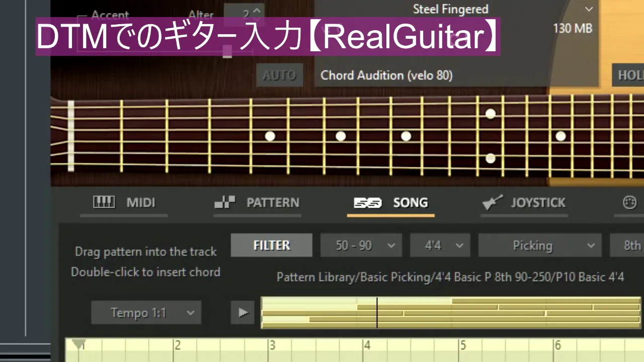Viewport: 644px width, 362px height.
Task: Click measure 4 on the song ruler
Action: (x=367, y=345)
